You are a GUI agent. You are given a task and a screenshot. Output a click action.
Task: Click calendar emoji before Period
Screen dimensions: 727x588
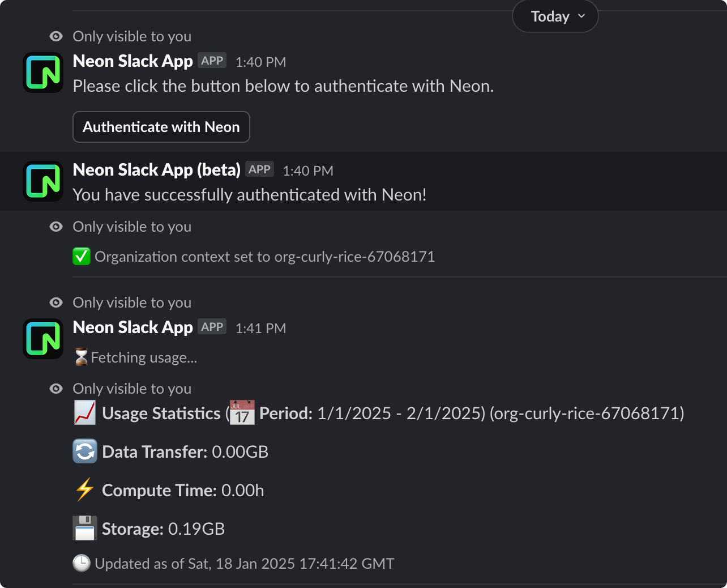[242, 412]
